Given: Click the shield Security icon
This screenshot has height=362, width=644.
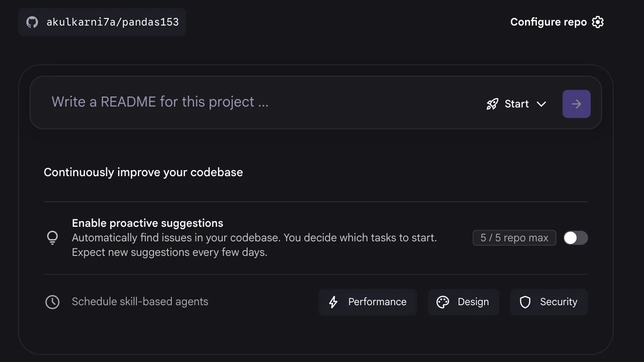Looking at the screenshot, I should [525, 302].
